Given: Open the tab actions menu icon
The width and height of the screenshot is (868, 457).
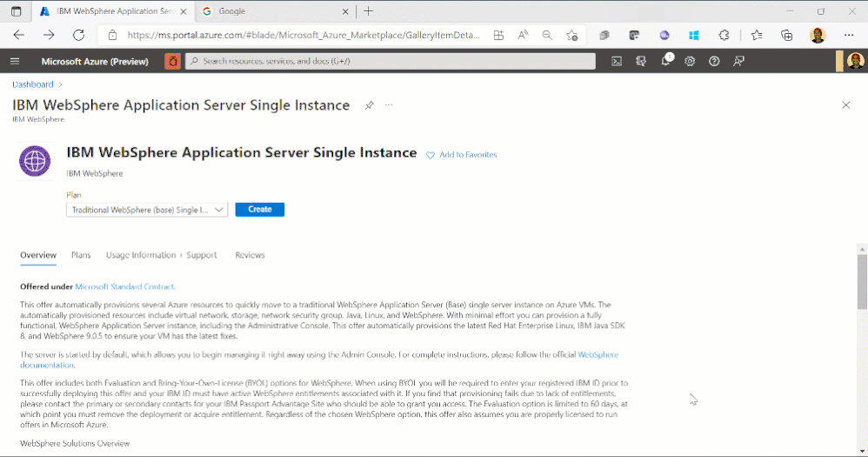Looking at the screenshot, I should 16,11.
